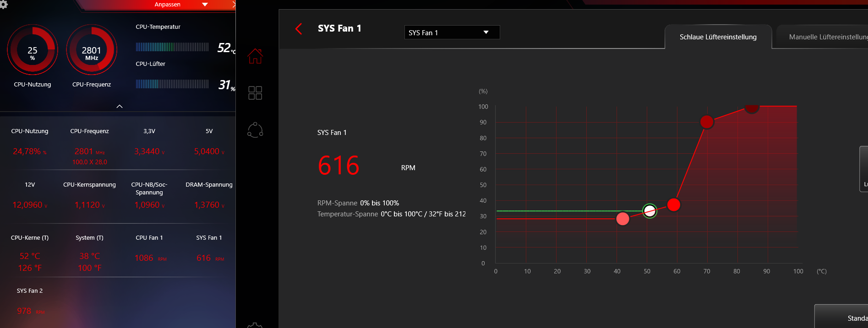Click the circular nodes icon in sidebar

tap(255, 130)
